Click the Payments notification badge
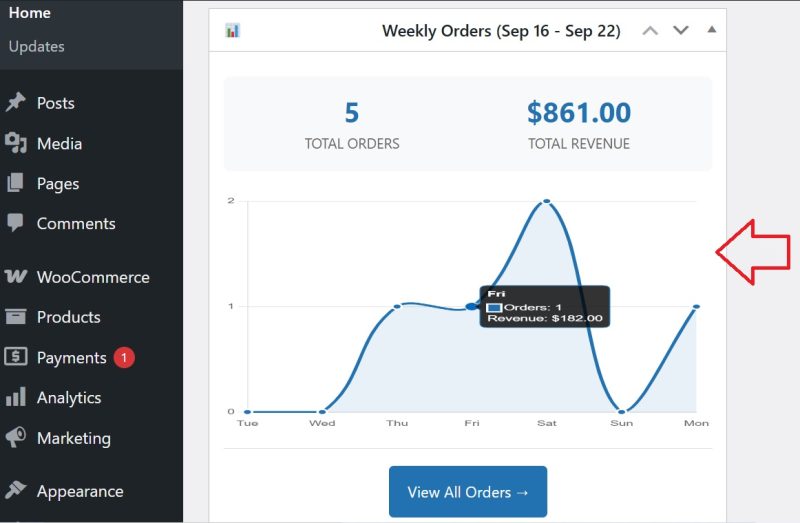The image size is (800, 523). [x=124, y=357]
